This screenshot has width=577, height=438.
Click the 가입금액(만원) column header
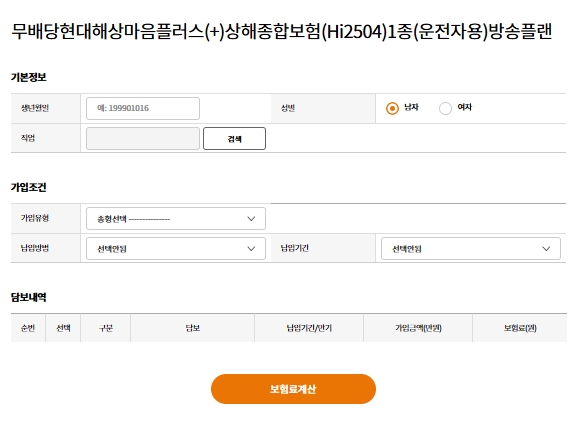[418, 328]
